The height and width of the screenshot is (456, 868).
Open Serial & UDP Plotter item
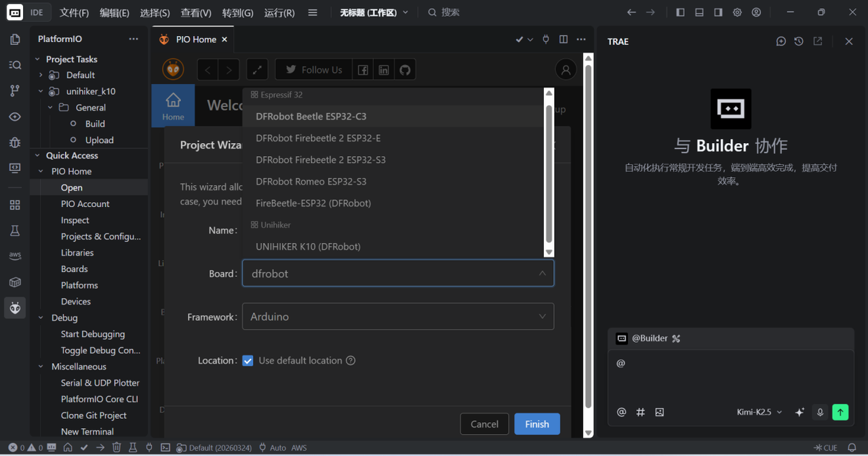coord(100,383)
